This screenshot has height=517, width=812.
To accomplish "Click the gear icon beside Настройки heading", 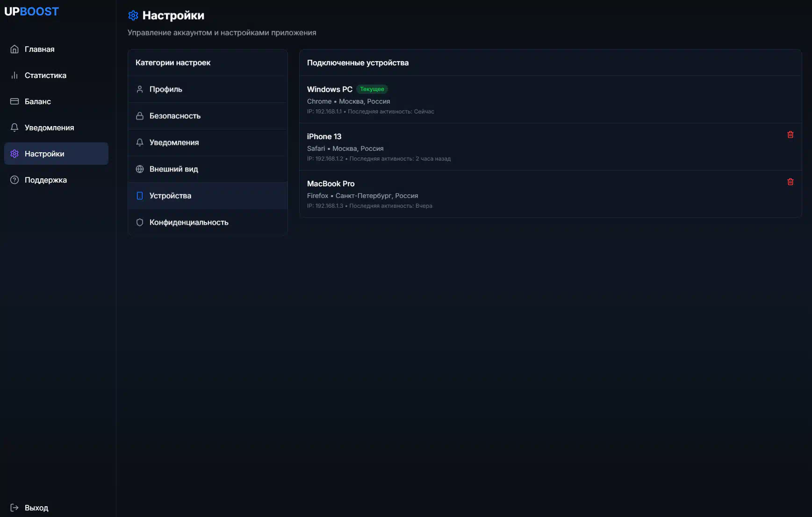I will (133, 15).
